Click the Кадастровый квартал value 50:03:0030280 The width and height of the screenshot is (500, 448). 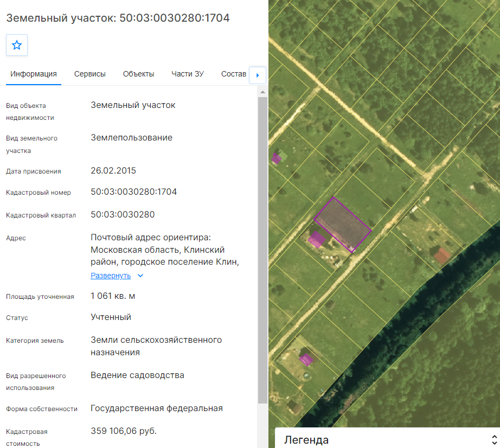[123, 215]
